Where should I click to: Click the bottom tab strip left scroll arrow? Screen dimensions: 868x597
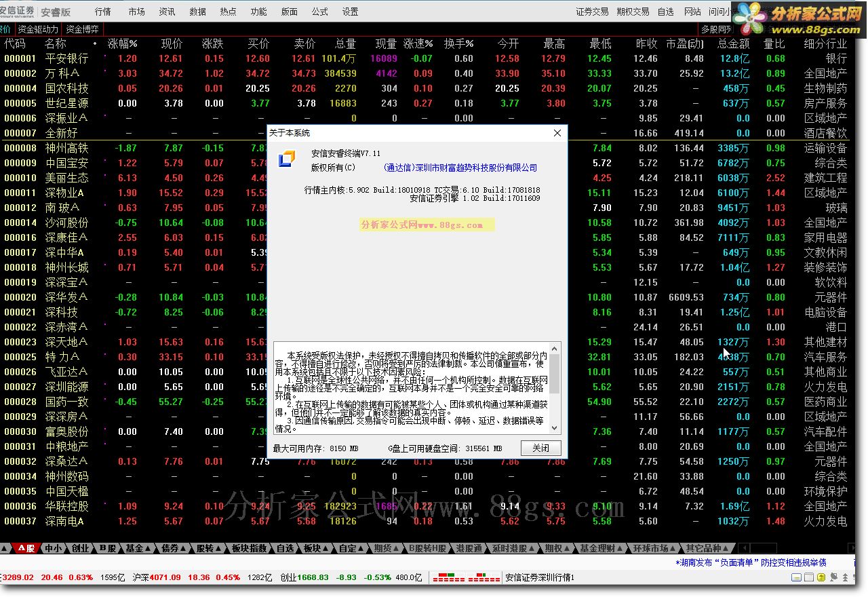(x=743, y=548)
